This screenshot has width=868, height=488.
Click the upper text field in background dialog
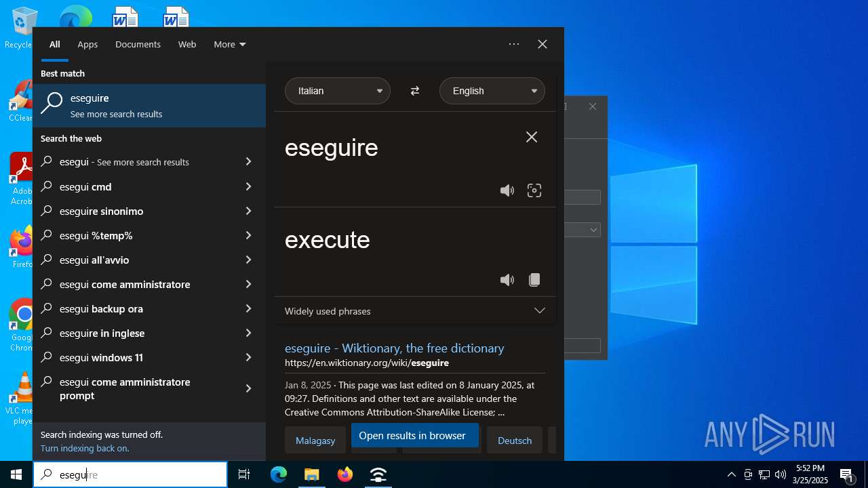[x=583, y=197]
